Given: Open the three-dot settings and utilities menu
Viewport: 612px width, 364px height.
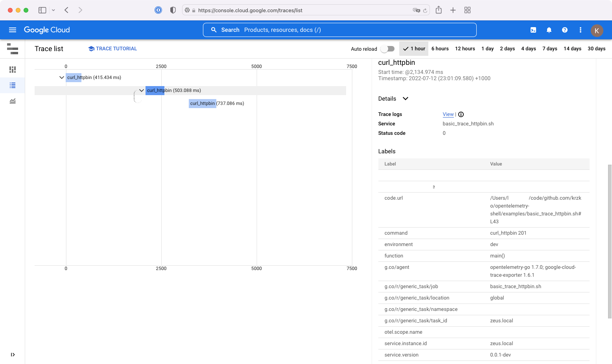Looking at the screenshot, I should (x=581, y=30).
